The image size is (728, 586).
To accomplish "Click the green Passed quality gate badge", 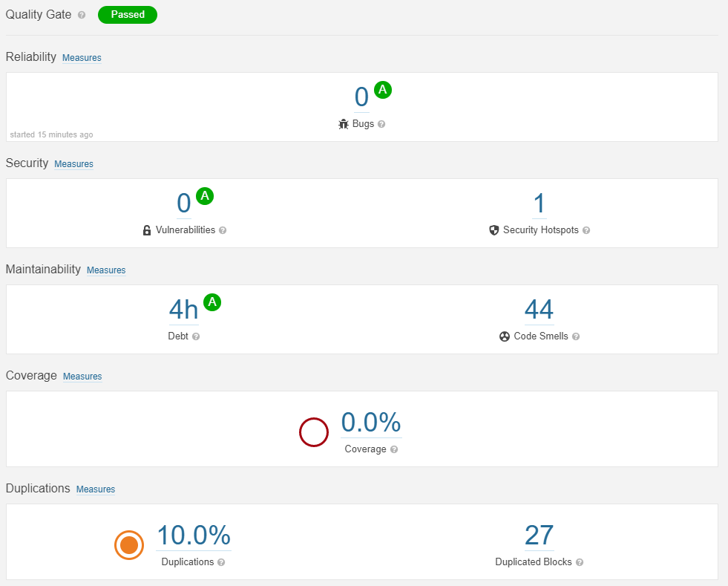I will (128, 15).
